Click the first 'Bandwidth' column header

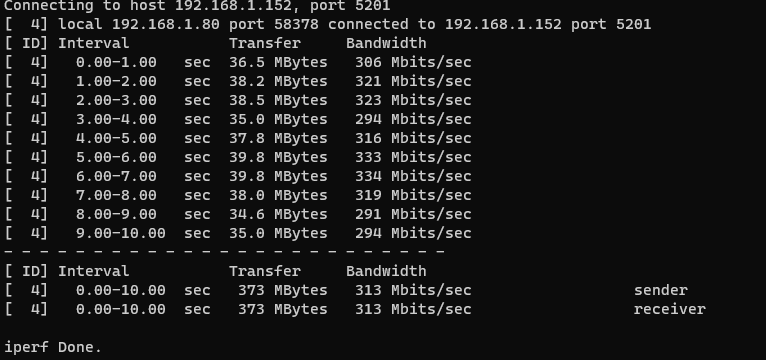[386, 43]
